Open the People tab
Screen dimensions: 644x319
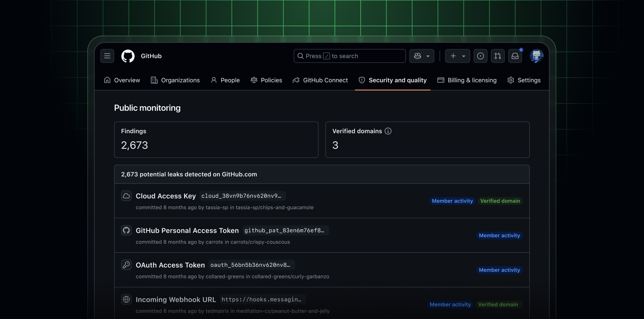(225, 80)
